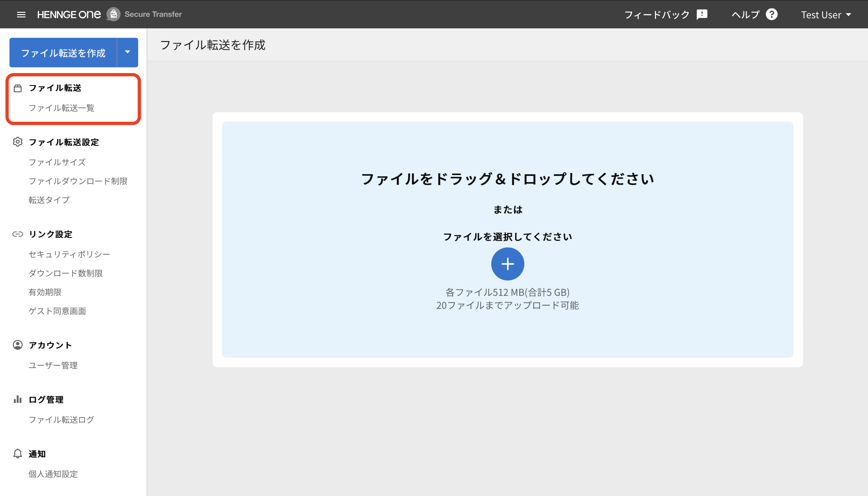Open ファイルダウンロード制限 settings

click(78, 181)
